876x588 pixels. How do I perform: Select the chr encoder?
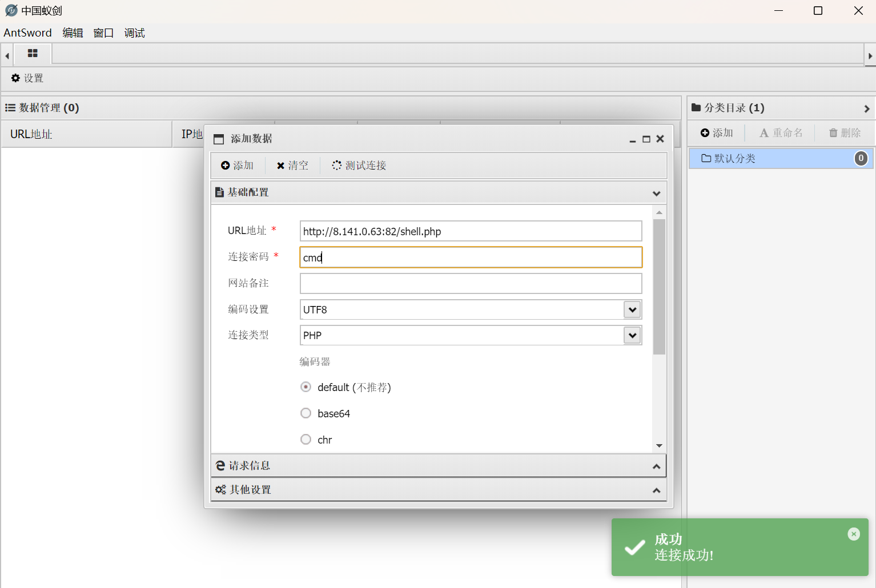click(x=306, y=440)
